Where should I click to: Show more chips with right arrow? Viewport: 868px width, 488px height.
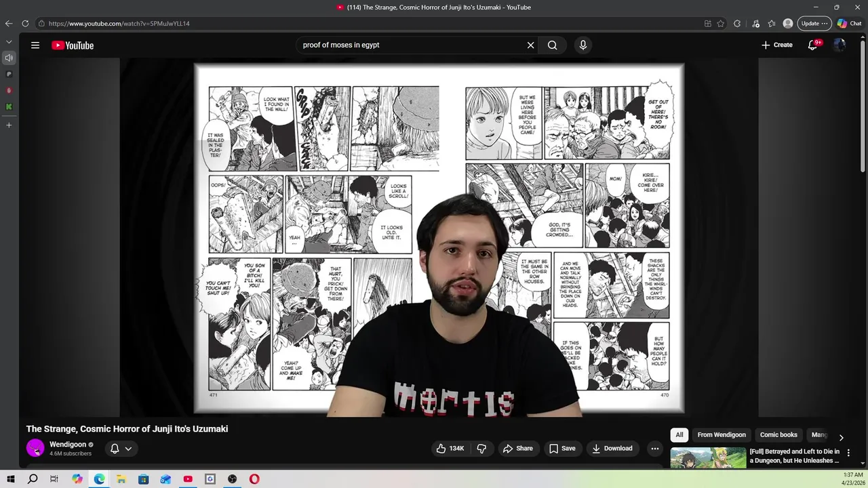[841, 437]
